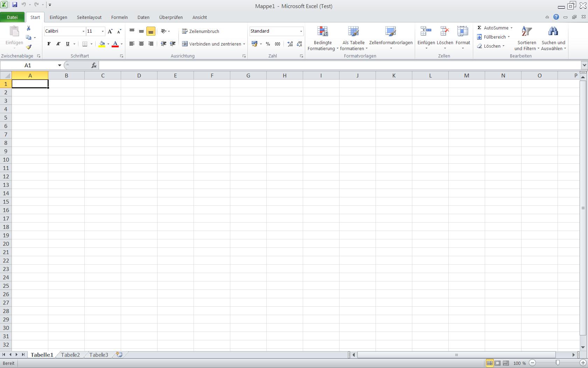Open Sortieren und Filtern
The width and height of the screenshot is (588, 368).
[527, 38]
